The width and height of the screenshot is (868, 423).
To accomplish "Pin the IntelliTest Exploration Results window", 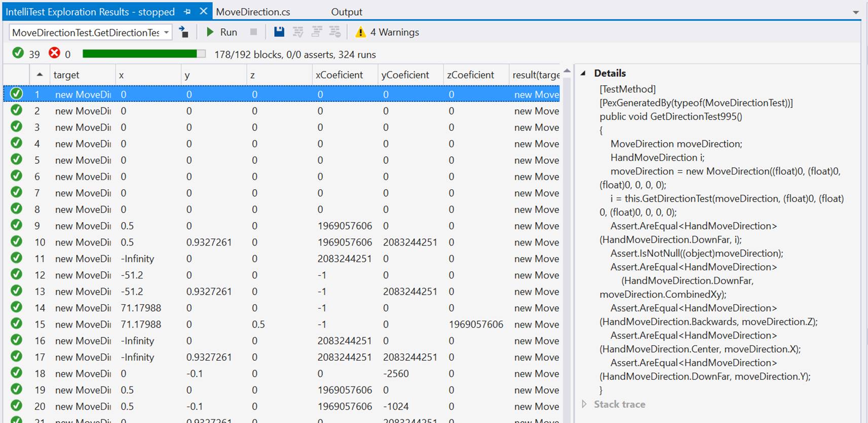I will pyautogui.click(x=187, y=11).
